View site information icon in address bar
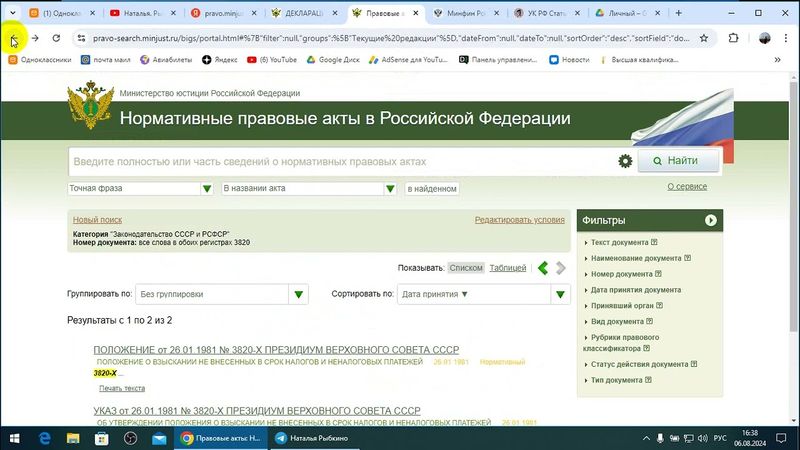Image resolution: width=800 pixels, height=450 pixels. pyautogui.click(x=81, y=38)
